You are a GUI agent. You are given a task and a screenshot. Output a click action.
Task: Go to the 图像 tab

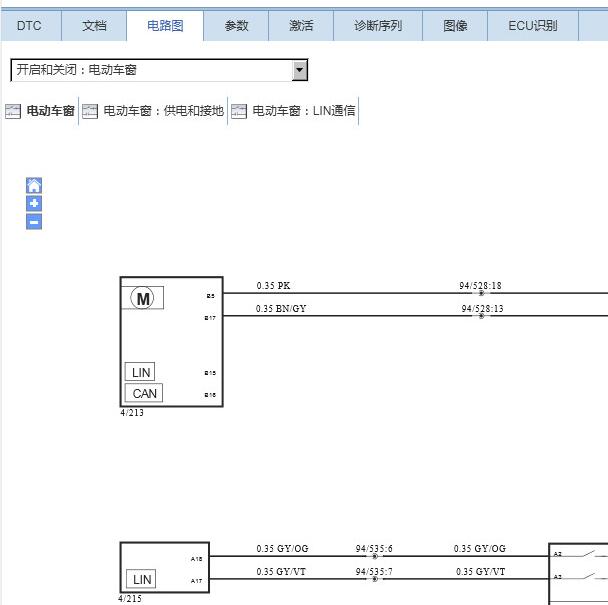point(455,26)
